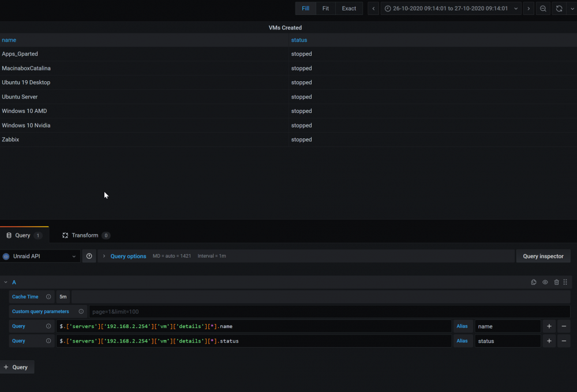Open Query inspector

tap(543, 257)
